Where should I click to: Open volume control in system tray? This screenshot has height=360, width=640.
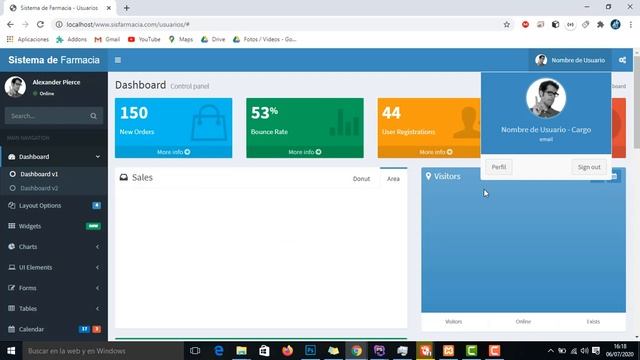584,351
